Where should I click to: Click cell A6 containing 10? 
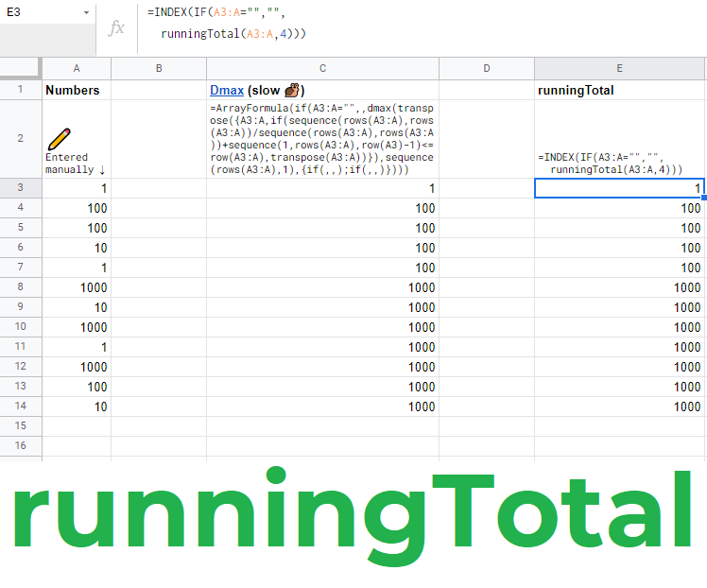pos(77,248)
